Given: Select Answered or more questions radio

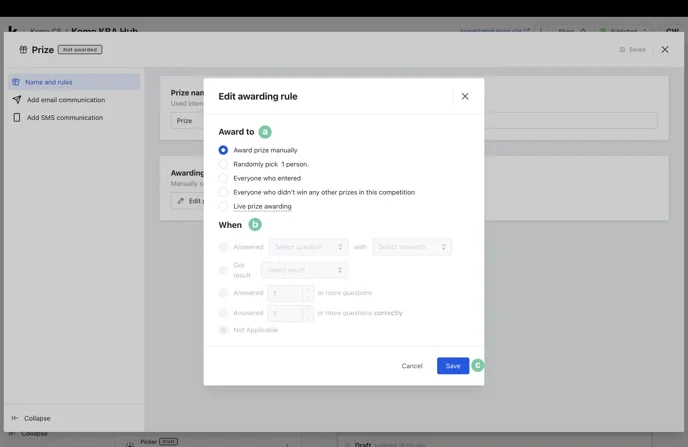Looking at the screenshot, I should coord(223,293).
